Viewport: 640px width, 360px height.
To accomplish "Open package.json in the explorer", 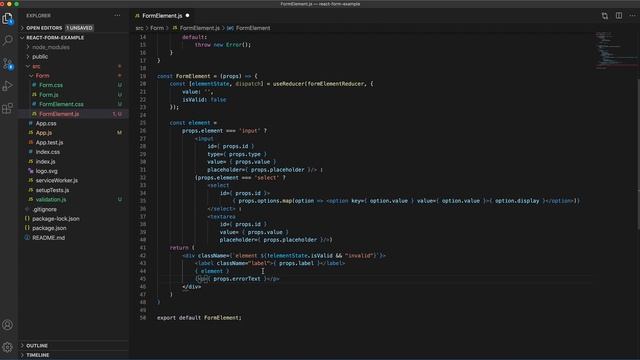I will [49, 228].
